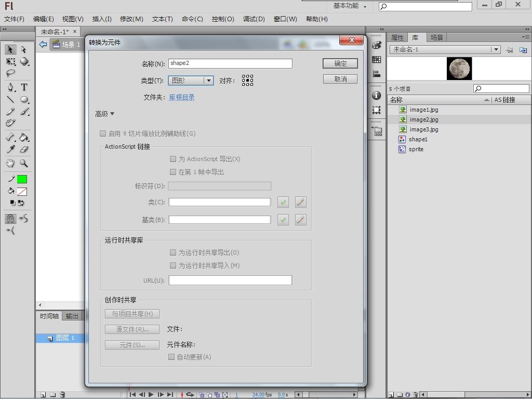
Task: Click the center registration point in 对齐 grid
Action: coord(247,81)
